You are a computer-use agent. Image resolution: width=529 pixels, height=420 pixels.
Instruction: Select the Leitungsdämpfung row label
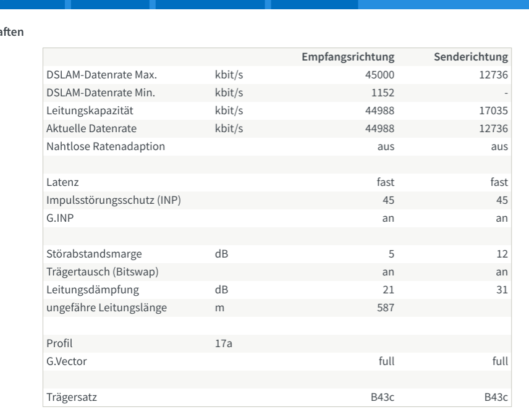click(93, 290)
